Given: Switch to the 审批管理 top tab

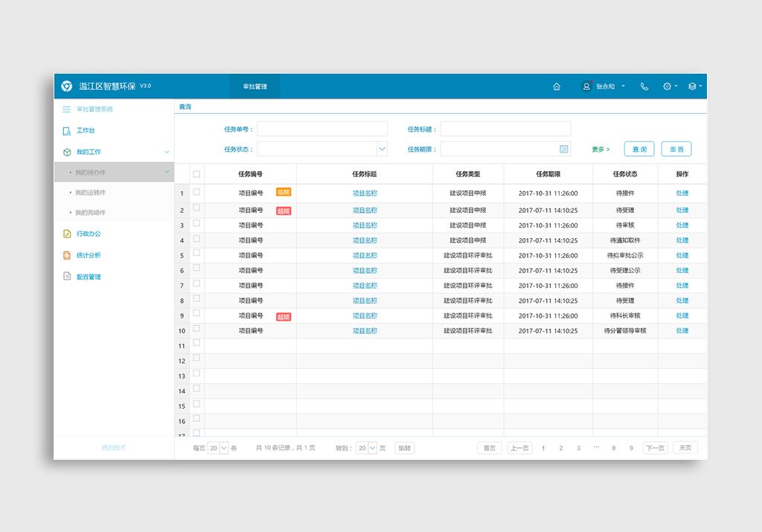Looking at the screenshot, I should coord(254,86).
